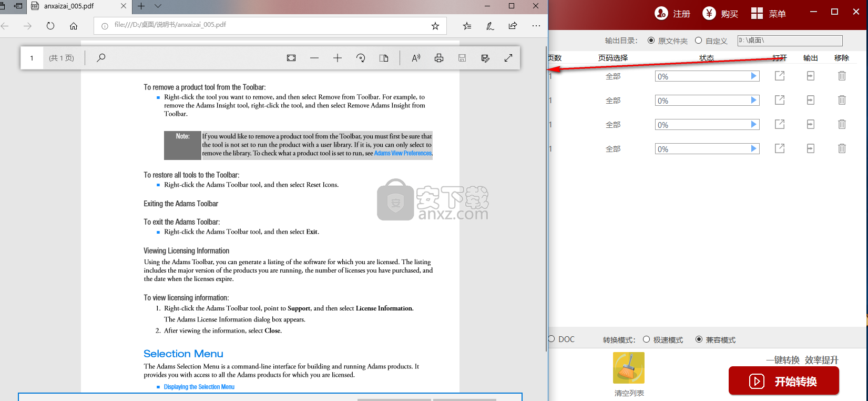Click output icon for second row
The width and height of the screenshot is (868, 401).
click(811, 100)
